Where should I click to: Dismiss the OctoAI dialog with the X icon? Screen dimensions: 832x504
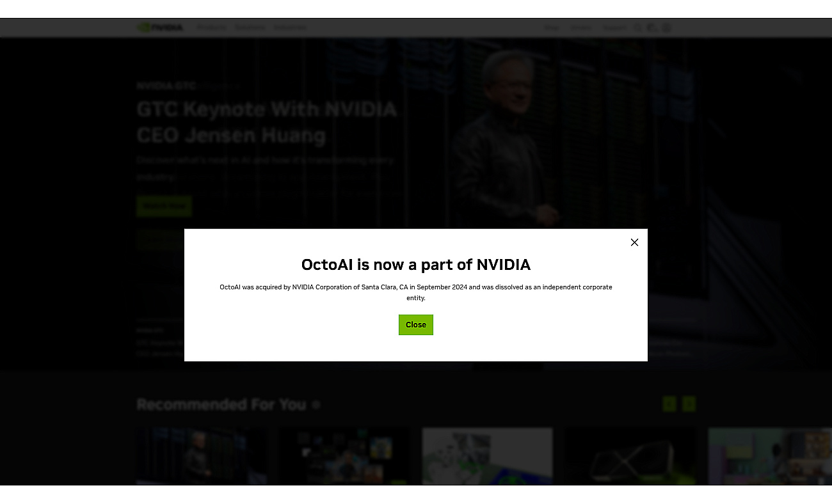pyautogui.click(x=634, y=242)
